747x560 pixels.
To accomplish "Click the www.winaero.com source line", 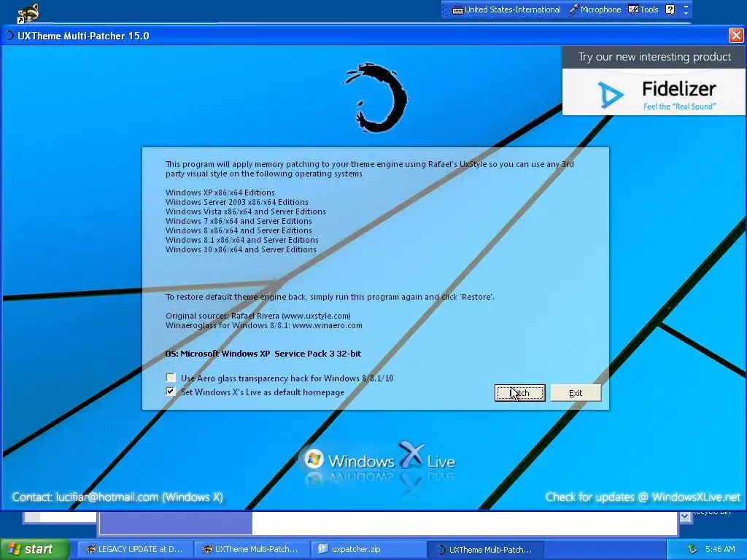I will (264, 325).
